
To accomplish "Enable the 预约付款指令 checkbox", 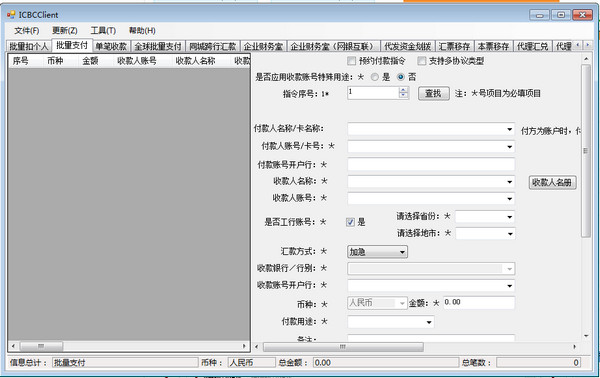I will (x=351, y=61).
